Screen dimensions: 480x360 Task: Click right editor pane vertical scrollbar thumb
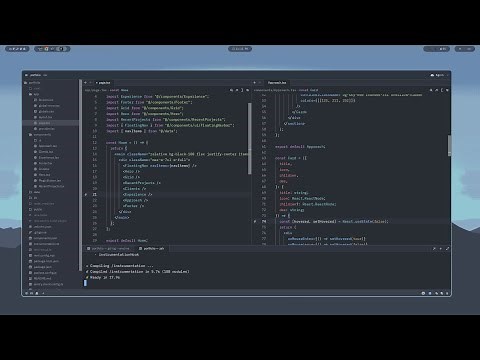pos(449,145)
